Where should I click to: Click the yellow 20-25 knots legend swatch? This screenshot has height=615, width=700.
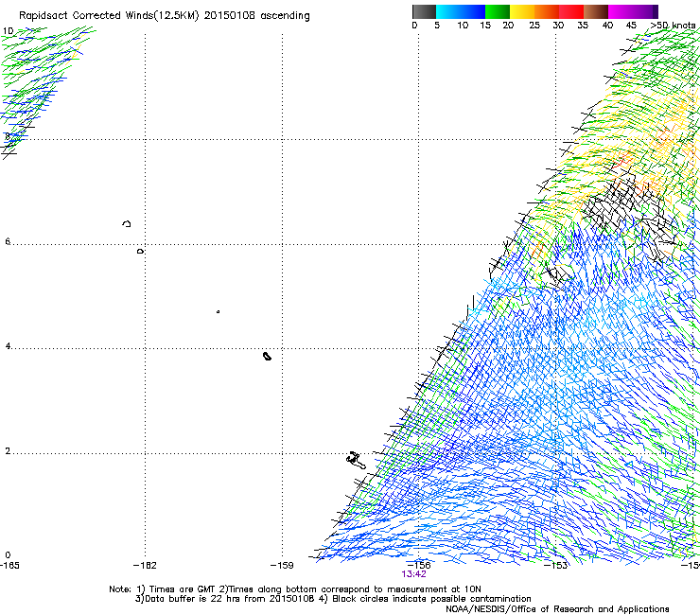click(x=522, y=11)
